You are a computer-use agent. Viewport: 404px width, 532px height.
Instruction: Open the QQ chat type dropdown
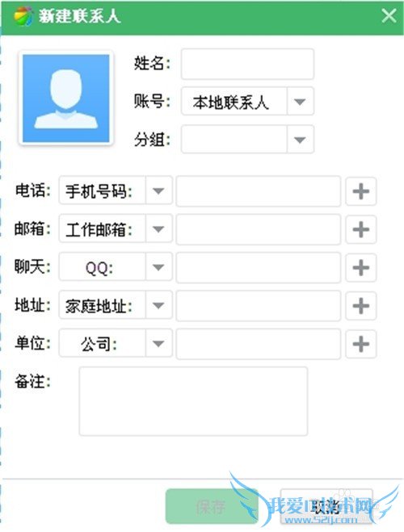(x=116, y=266)
